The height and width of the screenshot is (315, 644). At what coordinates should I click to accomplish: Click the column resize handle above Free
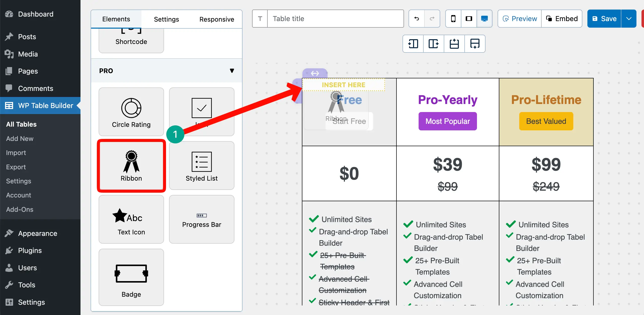(x=315, y=73)
